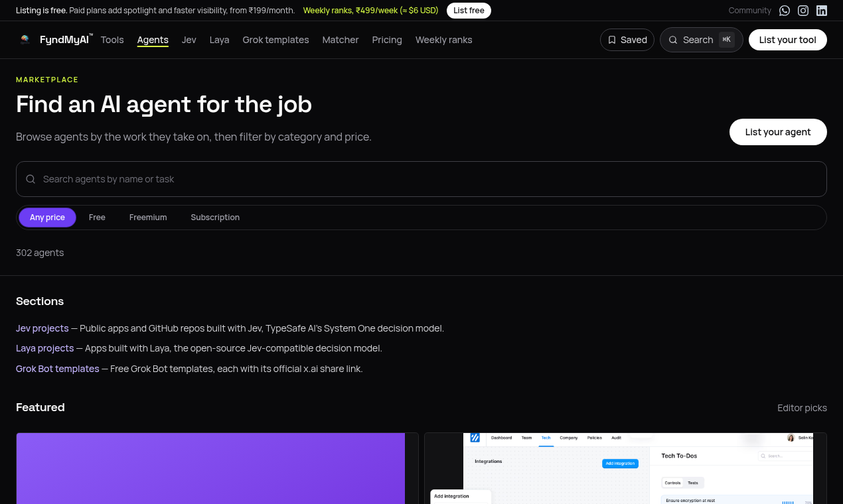Open the Jev projects link
843x504 pixels.
tap(42, 328)
